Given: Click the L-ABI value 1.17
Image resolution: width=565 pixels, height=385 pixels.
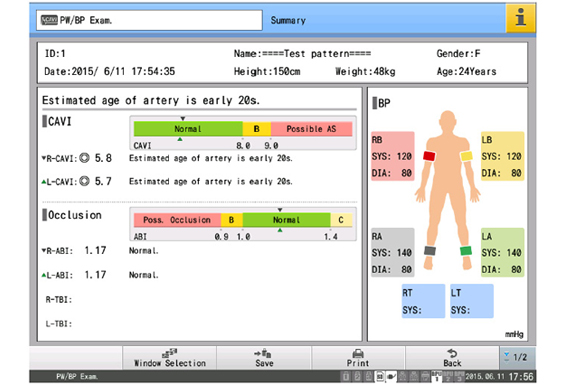Looking at the screenshot, I should click(95, 275).
